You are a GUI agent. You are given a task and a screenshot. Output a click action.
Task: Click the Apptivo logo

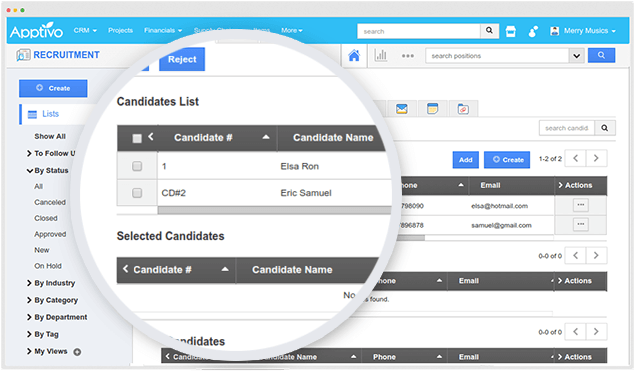pyautogui.click(x=36, y=31)
